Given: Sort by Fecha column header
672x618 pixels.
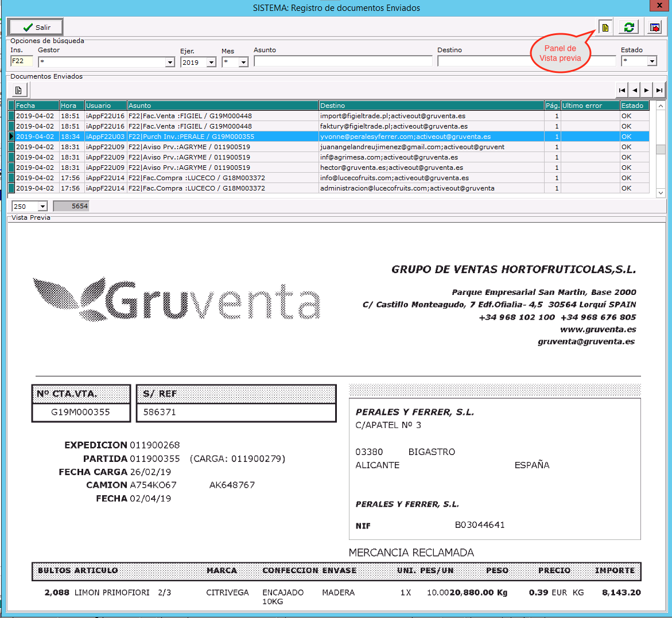Looking at the screenshot, I should point(37,106).
